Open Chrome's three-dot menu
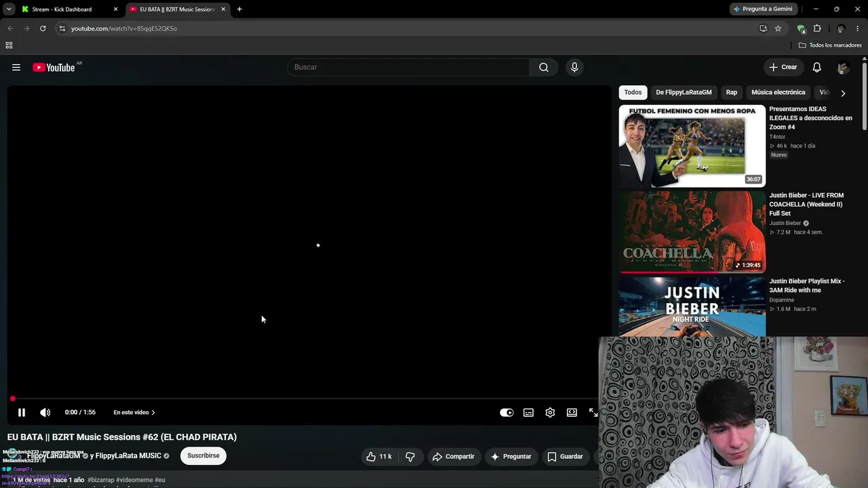 point(858,28)
